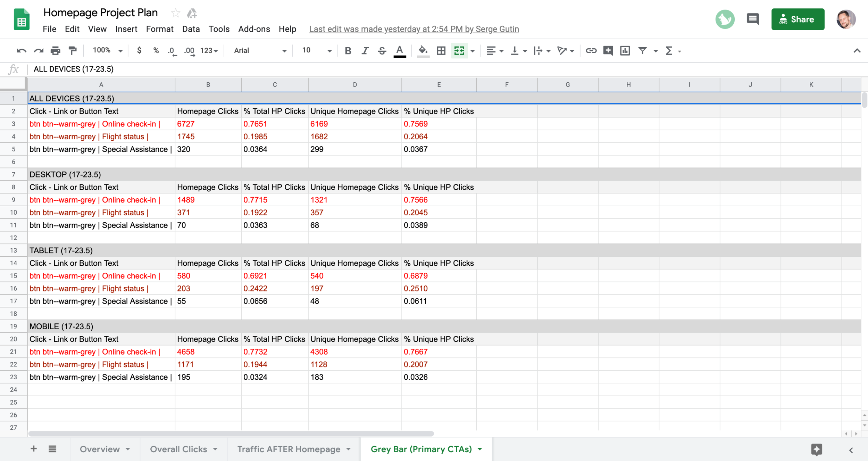Screen dimensions: 868x463
Task: Insert chart icon
Action: (x=625, y=51)
